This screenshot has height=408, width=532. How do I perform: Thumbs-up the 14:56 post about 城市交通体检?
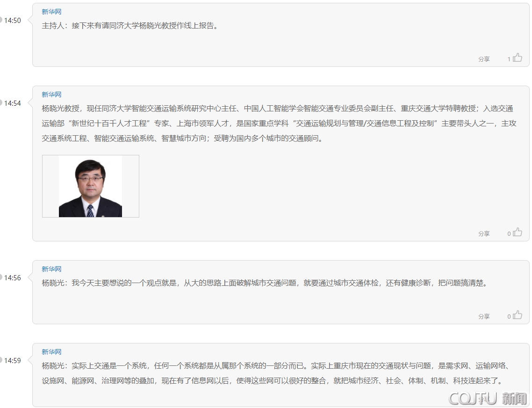tap(518, 315)
